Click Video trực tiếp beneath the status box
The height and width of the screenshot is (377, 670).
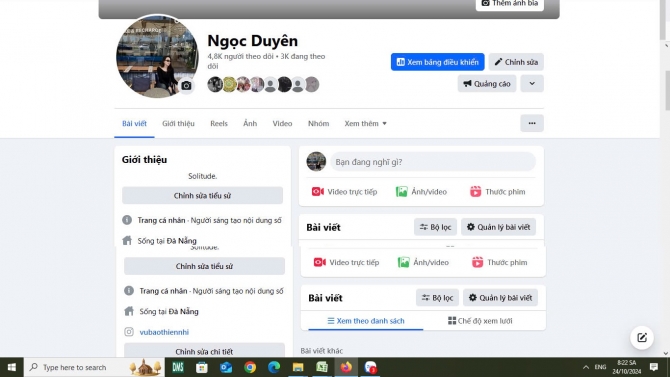tap(344, 192)
